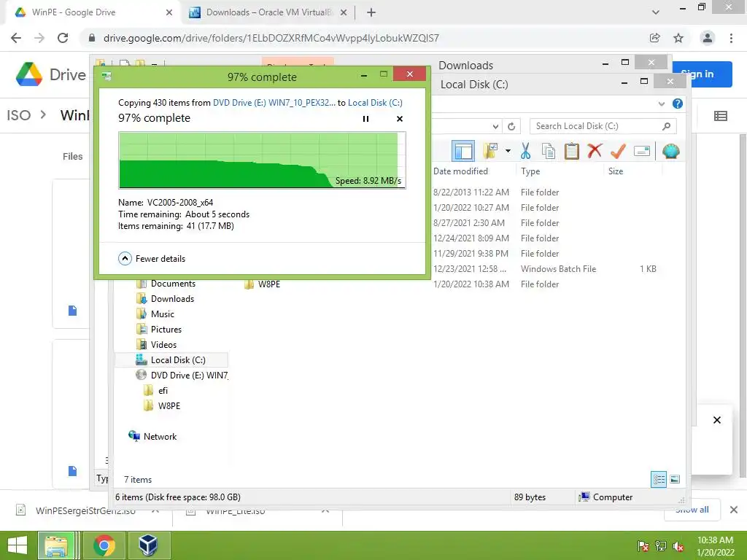Select Downloads in navigation pane
This screenshot has height=560, width=747.
pyautogui.click(x=166, y=298)
